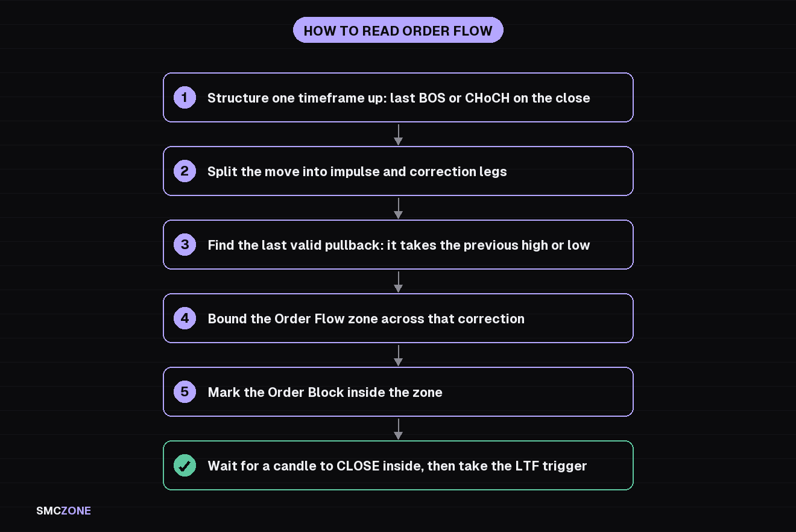796x532 pixels.
Task: Select the 'Find the last valid pullback' step
Action: 398,245
